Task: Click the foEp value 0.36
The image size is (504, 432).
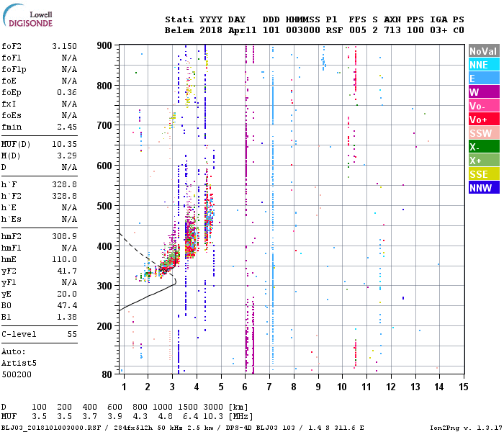Action: point(67,93)
